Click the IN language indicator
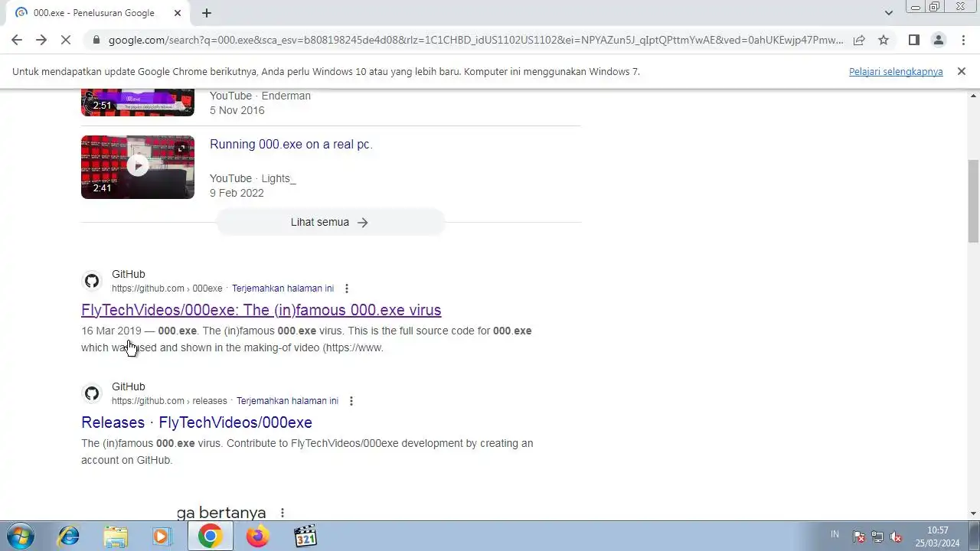The width and height of the screenshot is (980, 551). 835,534
